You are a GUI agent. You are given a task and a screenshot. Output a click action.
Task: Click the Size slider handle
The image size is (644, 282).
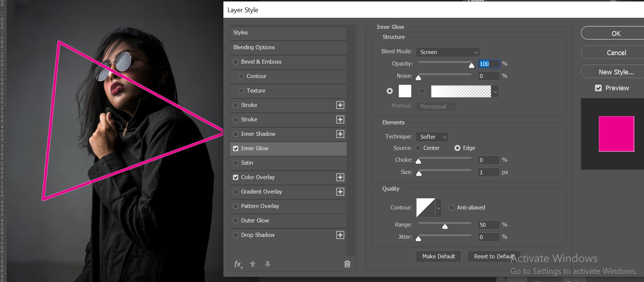(x=419, y=174)
